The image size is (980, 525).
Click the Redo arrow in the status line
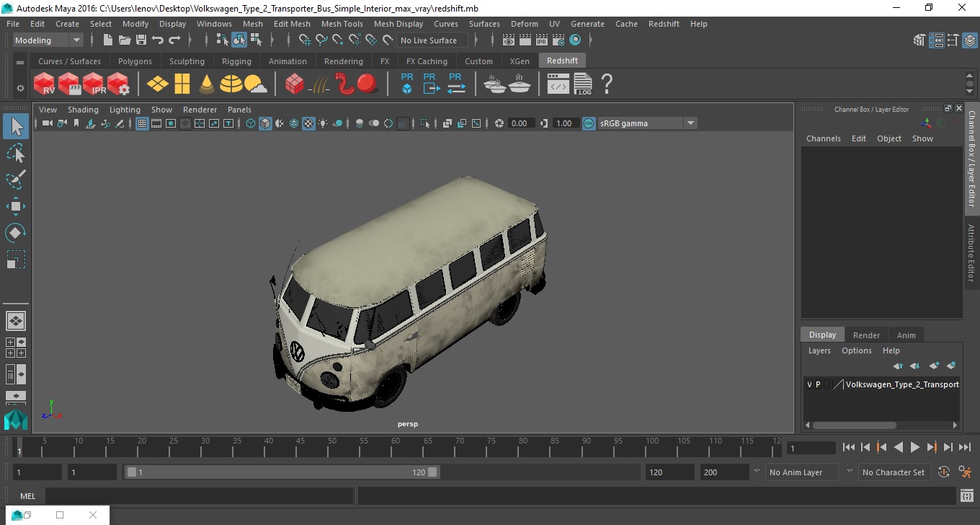click(x=174, y=40)
